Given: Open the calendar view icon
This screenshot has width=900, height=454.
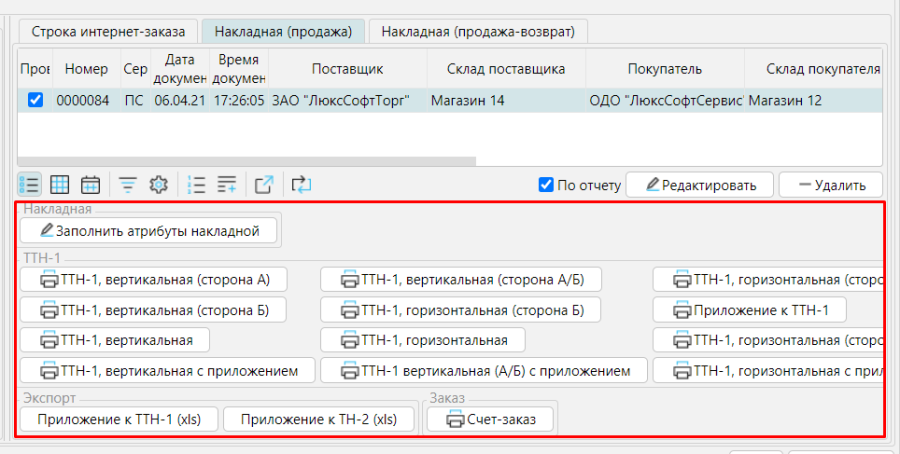Looking at the screenshot, I should (90, 184).
